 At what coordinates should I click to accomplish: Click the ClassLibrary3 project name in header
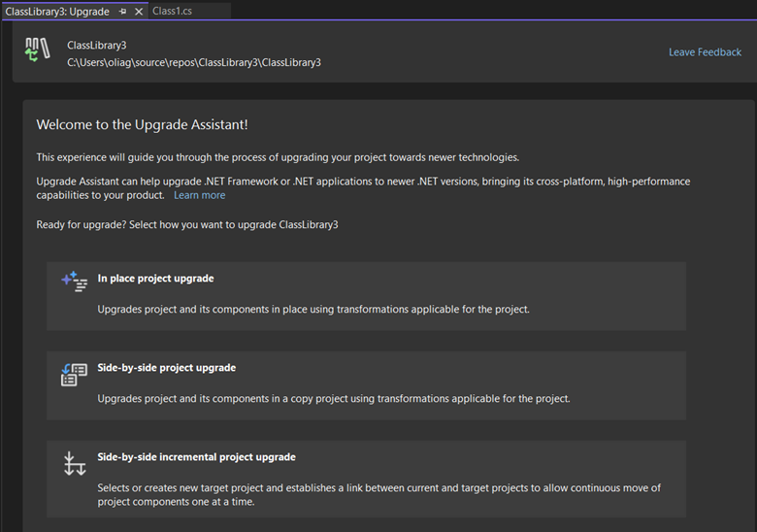point(96,46)
